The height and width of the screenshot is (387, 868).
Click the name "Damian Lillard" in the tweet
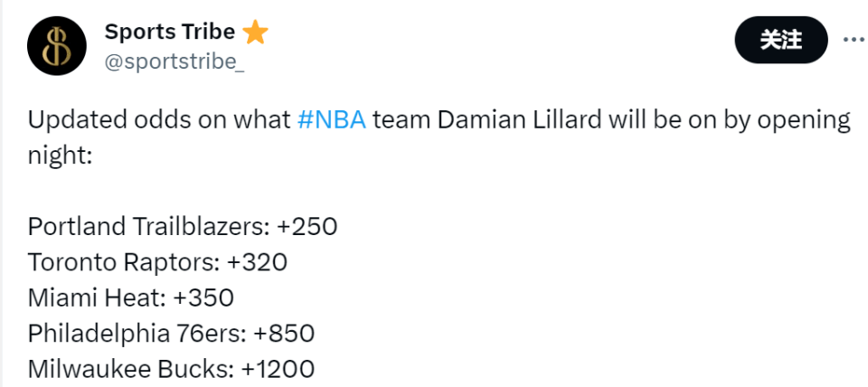(519, 120)
